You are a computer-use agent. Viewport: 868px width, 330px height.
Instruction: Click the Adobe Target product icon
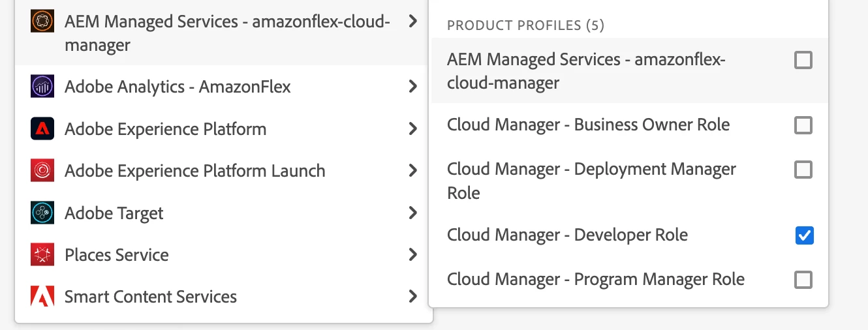(42, 213)
